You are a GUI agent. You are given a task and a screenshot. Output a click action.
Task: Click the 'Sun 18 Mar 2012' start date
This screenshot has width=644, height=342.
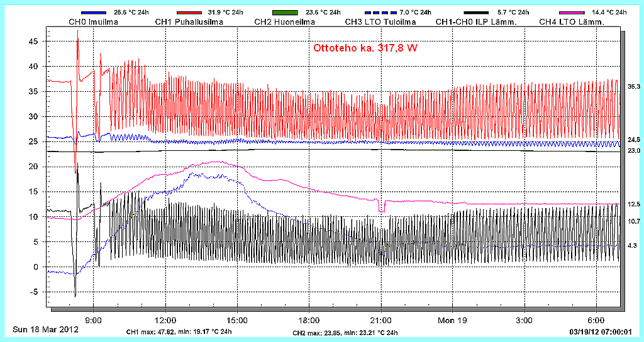45,329
